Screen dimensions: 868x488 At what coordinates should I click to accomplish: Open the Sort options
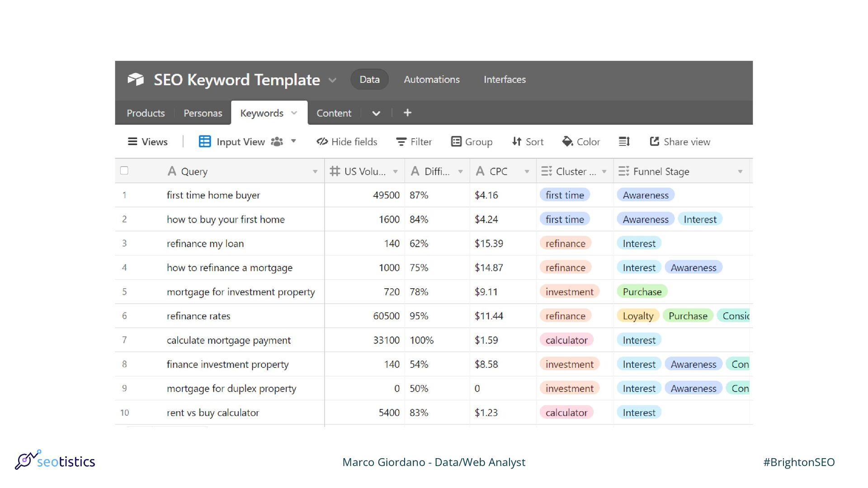[528, 142]
